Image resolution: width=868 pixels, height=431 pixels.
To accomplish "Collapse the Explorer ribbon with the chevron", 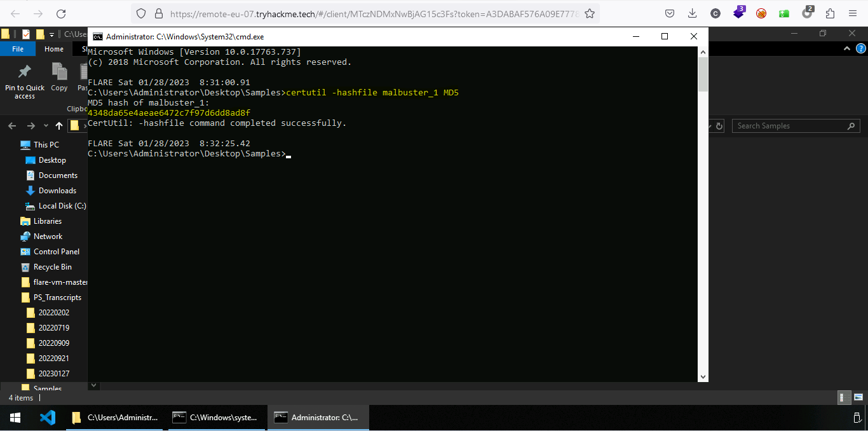I will tap(847, 48).
